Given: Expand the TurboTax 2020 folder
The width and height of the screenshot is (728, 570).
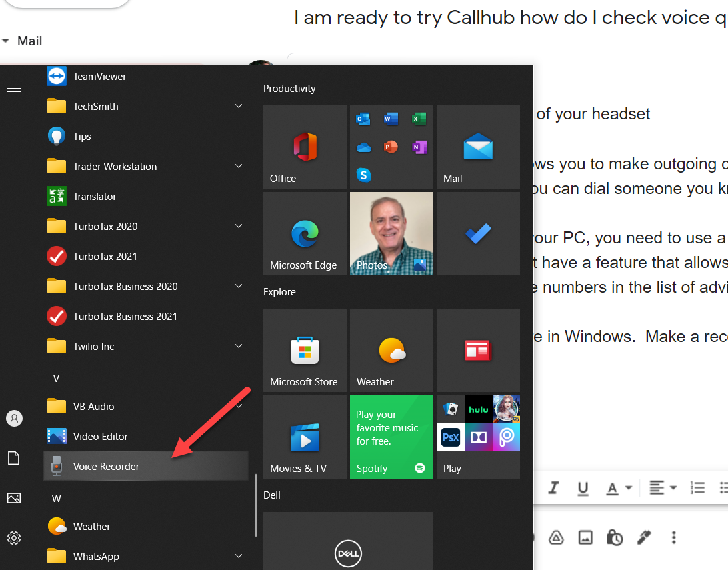Looking at the screenshot, I should (x=239, y=225).
